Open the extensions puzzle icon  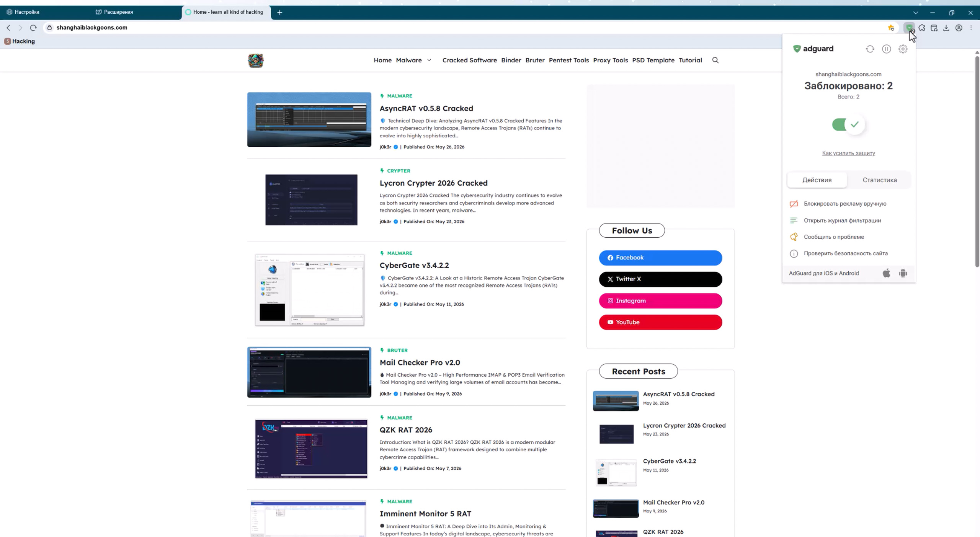tap(922, 28)
